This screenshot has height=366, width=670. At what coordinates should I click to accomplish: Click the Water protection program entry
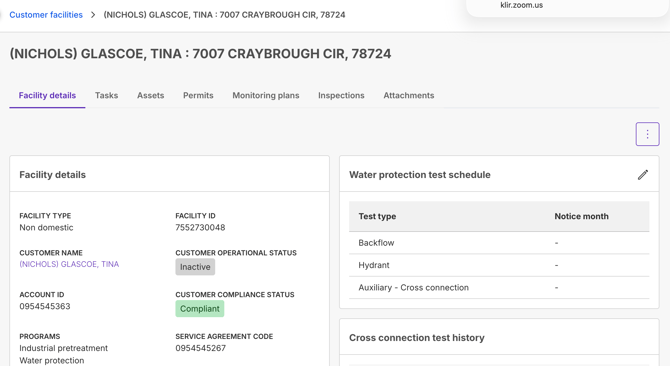[x=52, y=360]
